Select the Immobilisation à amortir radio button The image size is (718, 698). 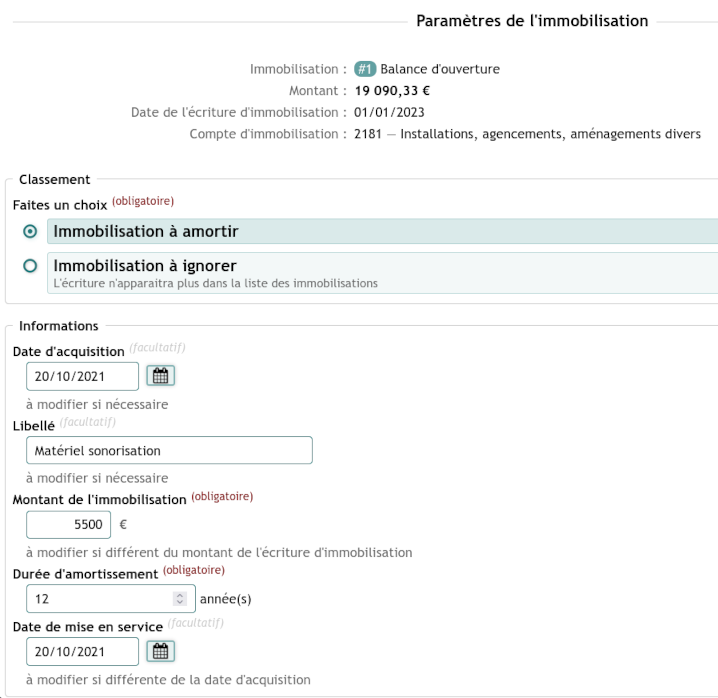(x=30, y=231)
